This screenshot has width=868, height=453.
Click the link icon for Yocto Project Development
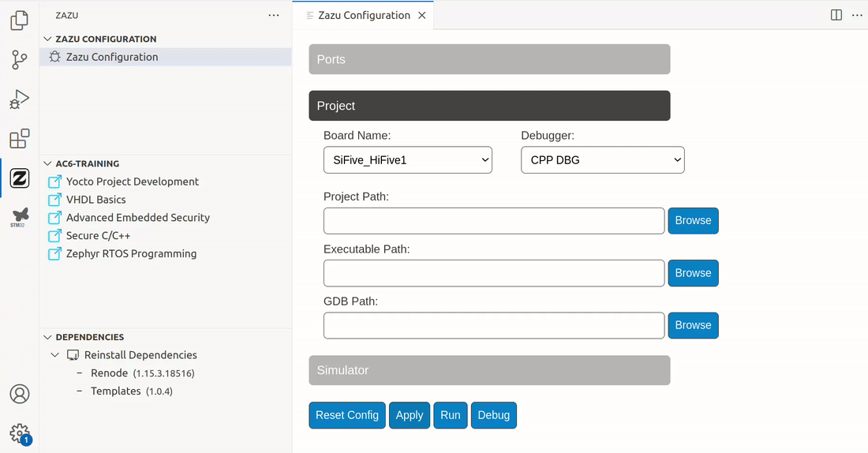pyautogui.click(x=54, y=182)
